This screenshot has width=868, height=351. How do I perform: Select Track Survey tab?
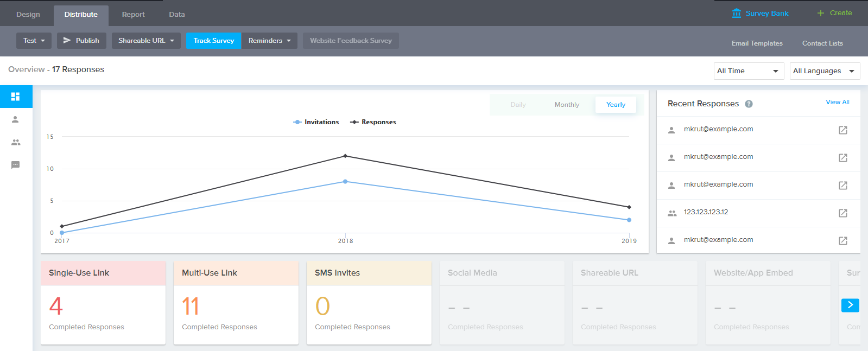click(x=214, y=41)
